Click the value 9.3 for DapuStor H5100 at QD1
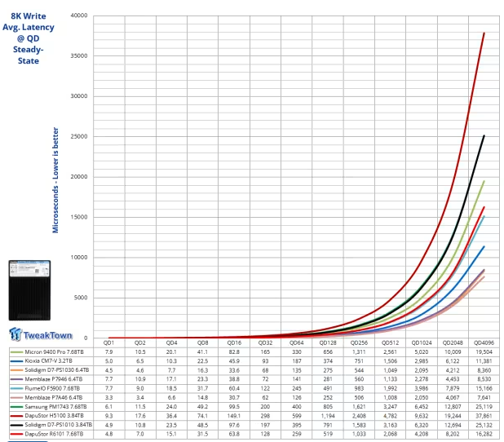This screenshot has width=504, height=442. point(108,416)
